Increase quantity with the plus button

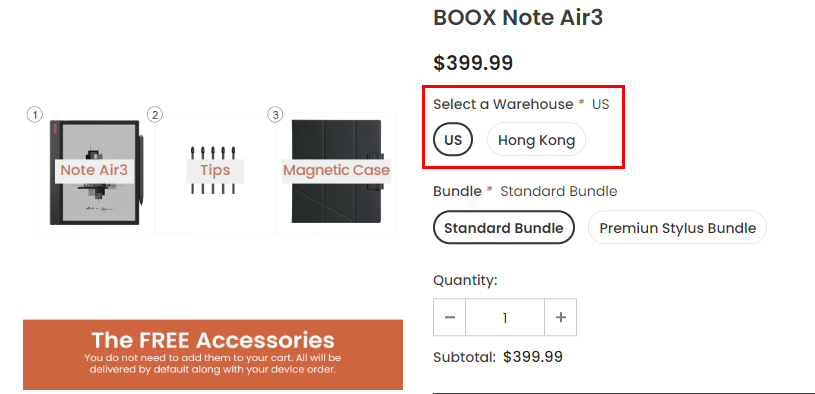(560, 317)
